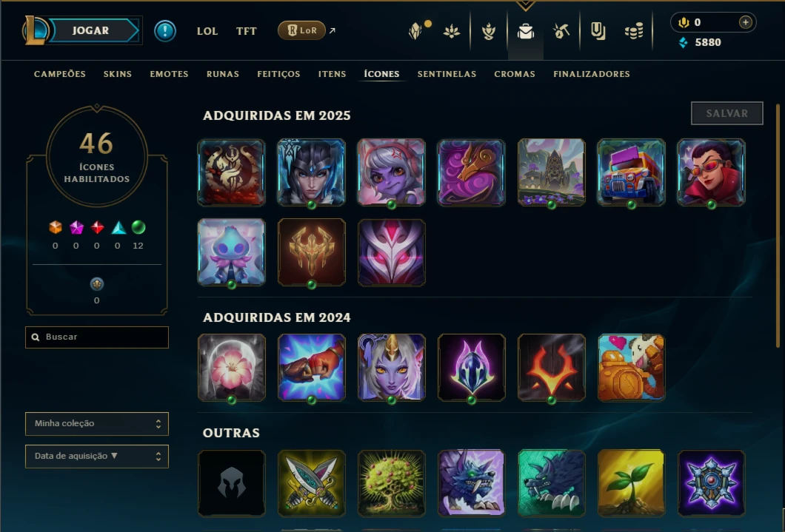Open the Legends of Runeterra LoR link
This screenshot has height=532, width=785.
(302, 30)
